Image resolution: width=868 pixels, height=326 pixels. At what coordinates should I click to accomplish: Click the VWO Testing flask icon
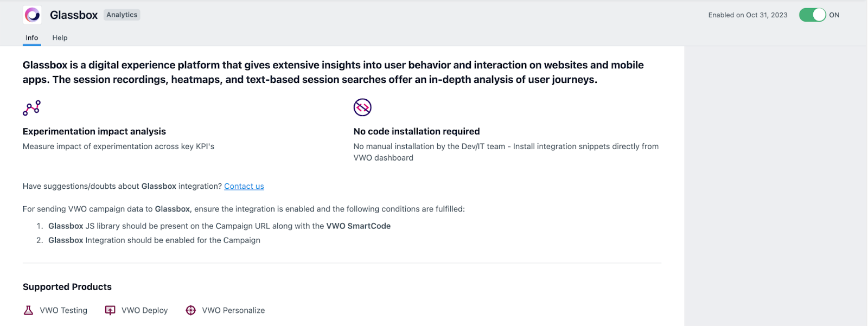coord(28,310)
